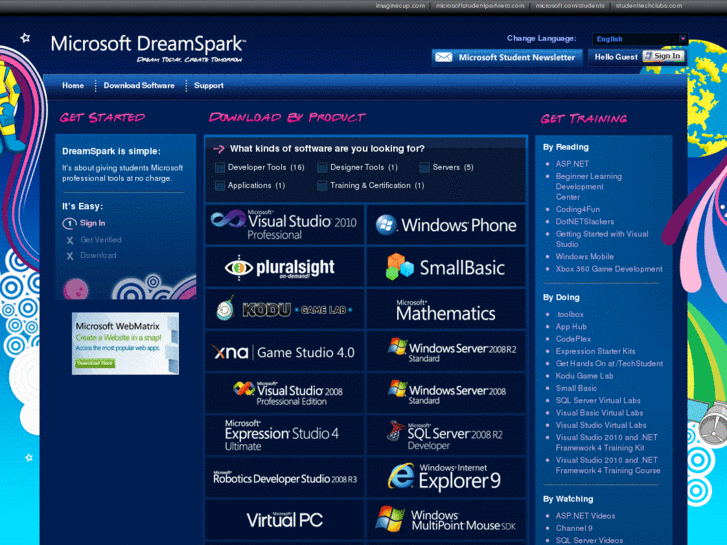Image resolution: width=727 pixels, height=545 pixels.
Task: Go to the Support menu item
Action: [x=209, y=86]
